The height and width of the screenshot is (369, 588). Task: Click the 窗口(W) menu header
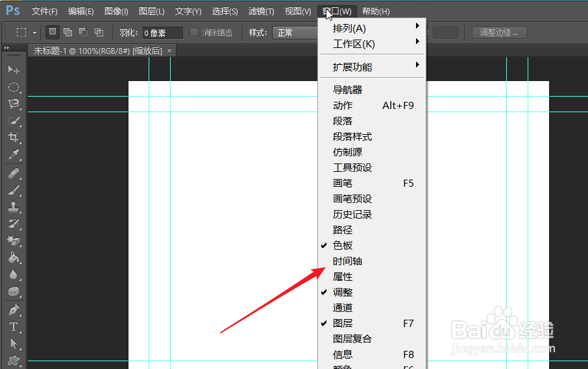[337, 11]
